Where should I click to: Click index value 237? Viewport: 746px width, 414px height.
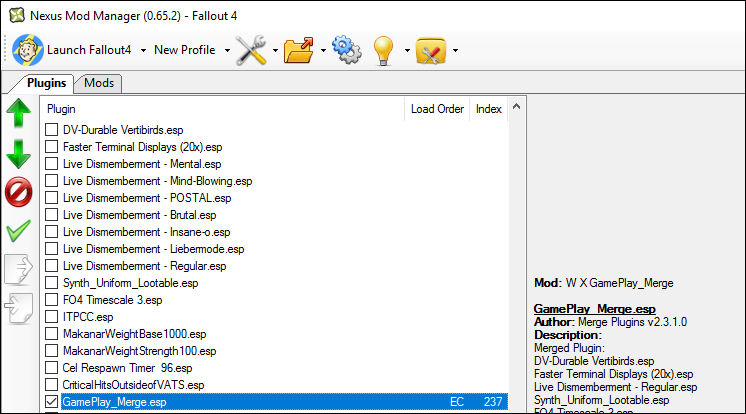pos(493,402)
